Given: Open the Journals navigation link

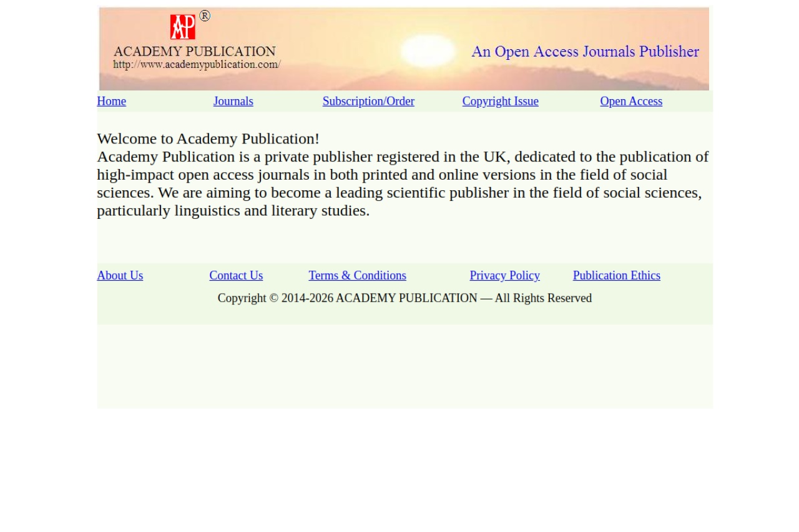Looking at the screenshot, I should point(233,101).
